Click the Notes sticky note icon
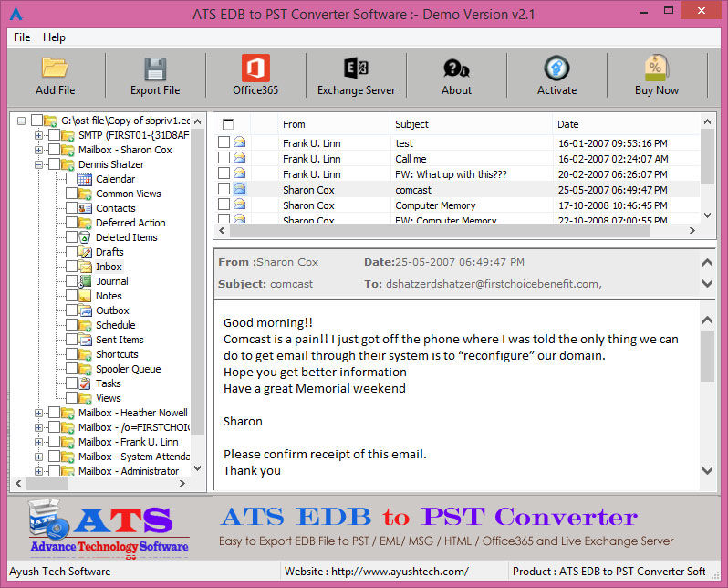Screen dimensions: 728x588 click(85, 296)
